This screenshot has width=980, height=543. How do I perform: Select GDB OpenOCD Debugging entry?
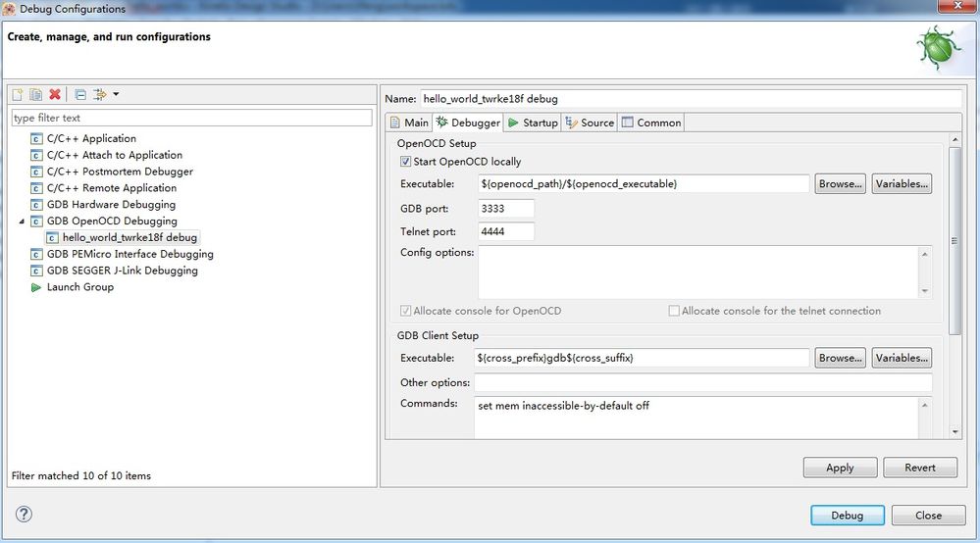click(x=112, y=221)
